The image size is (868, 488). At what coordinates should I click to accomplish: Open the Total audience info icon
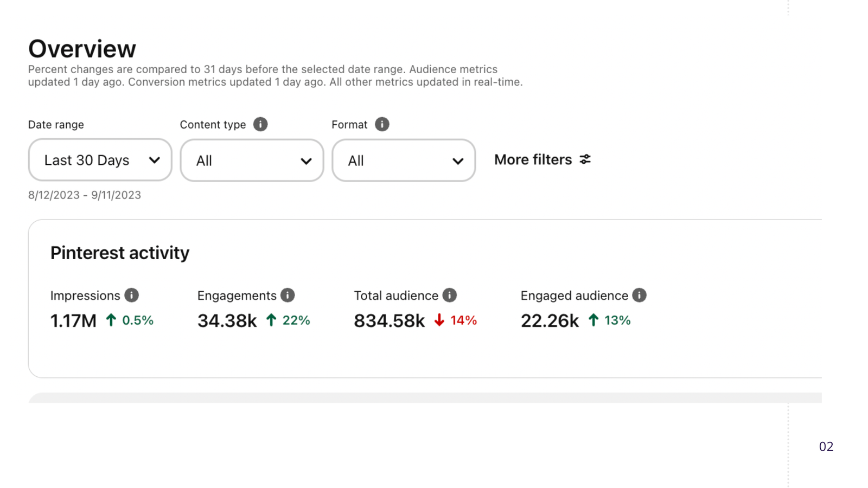point(449,295)
